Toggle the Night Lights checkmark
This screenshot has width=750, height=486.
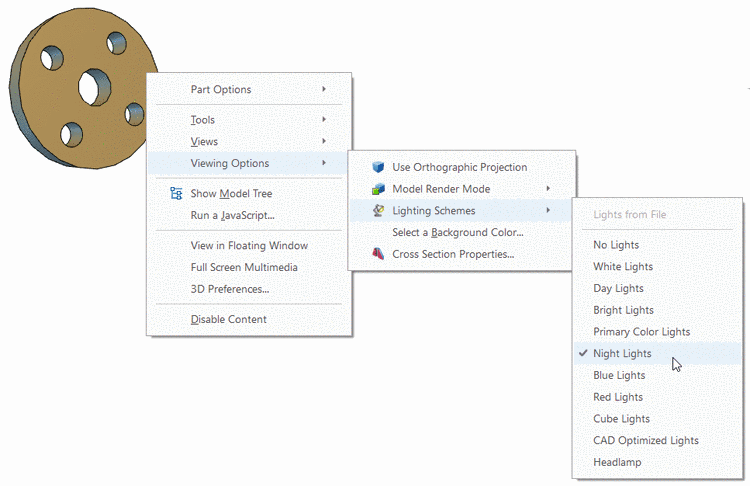pos(583,353)
